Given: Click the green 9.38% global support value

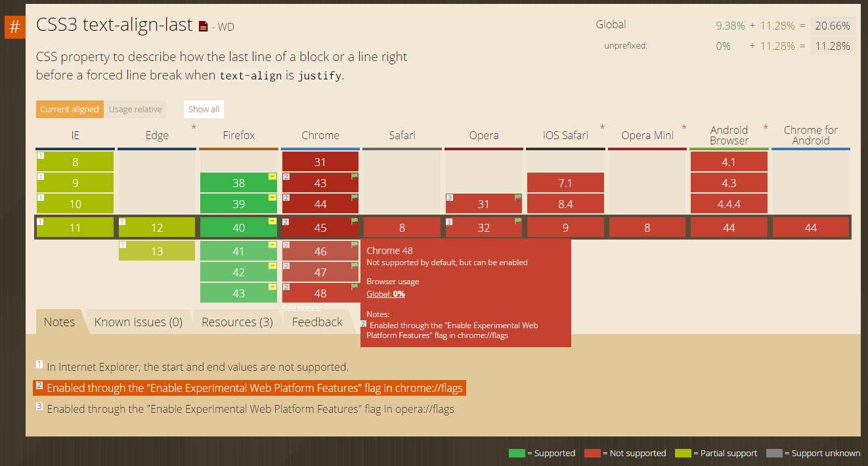Looking at the screenshot, I should point(730,26).
